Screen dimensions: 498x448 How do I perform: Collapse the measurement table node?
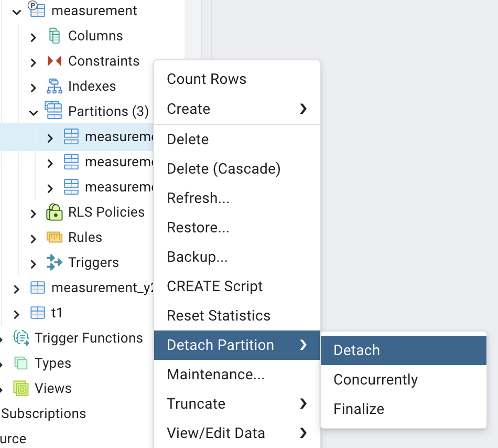16,12
